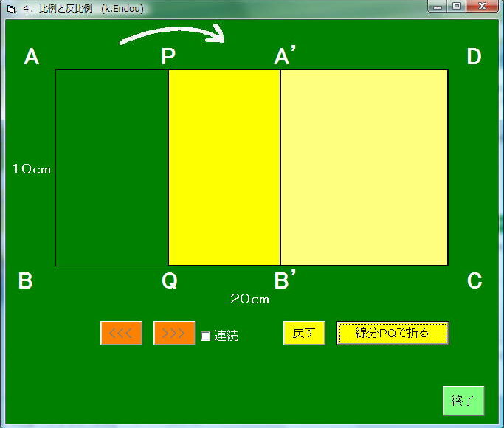
Task: Click the >>> step-forward button
Action: [174, 333]
